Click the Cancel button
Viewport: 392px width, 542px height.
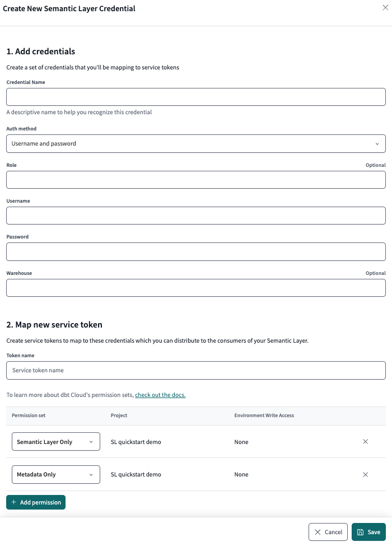click(328, 532)
